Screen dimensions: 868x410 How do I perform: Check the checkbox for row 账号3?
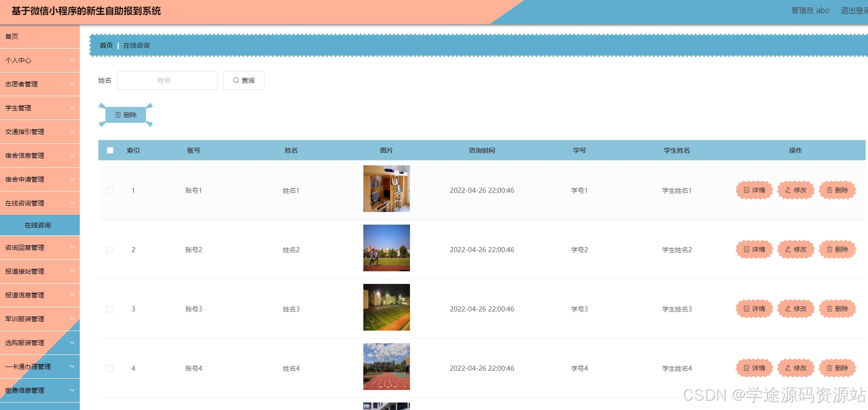click(x=110, y=309)
